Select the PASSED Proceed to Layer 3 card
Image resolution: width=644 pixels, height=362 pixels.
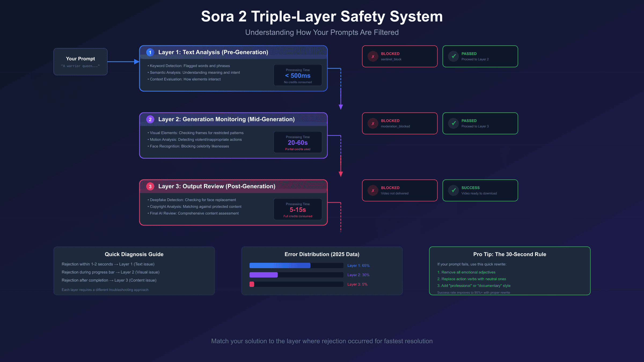[x=480, y=123]
